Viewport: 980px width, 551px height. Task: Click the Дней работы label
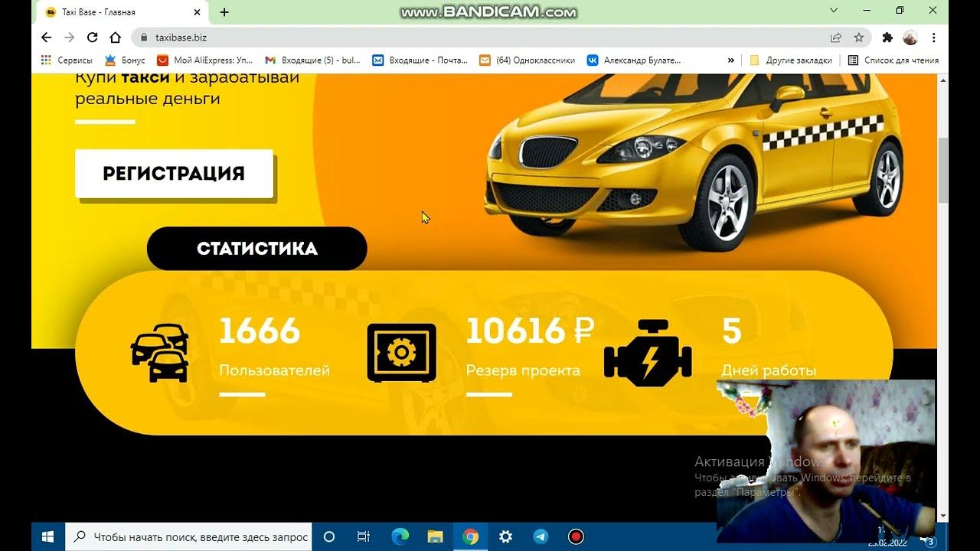769,370
